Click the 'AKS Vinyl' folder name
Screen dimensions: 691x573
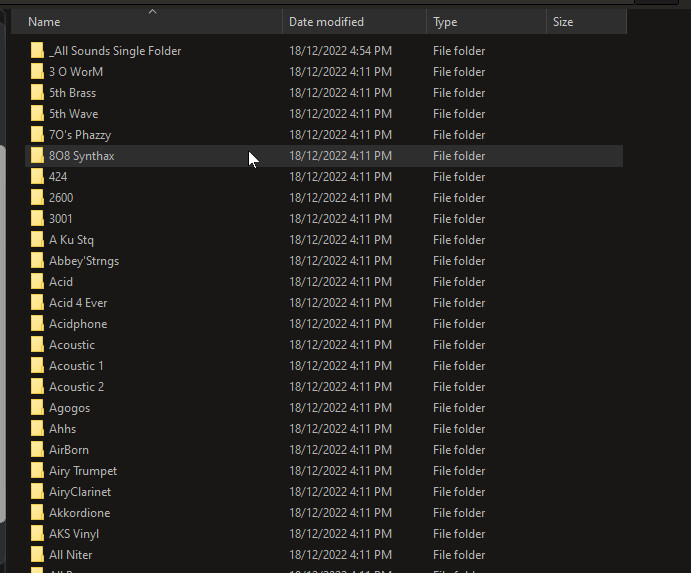tap(74, 535)
